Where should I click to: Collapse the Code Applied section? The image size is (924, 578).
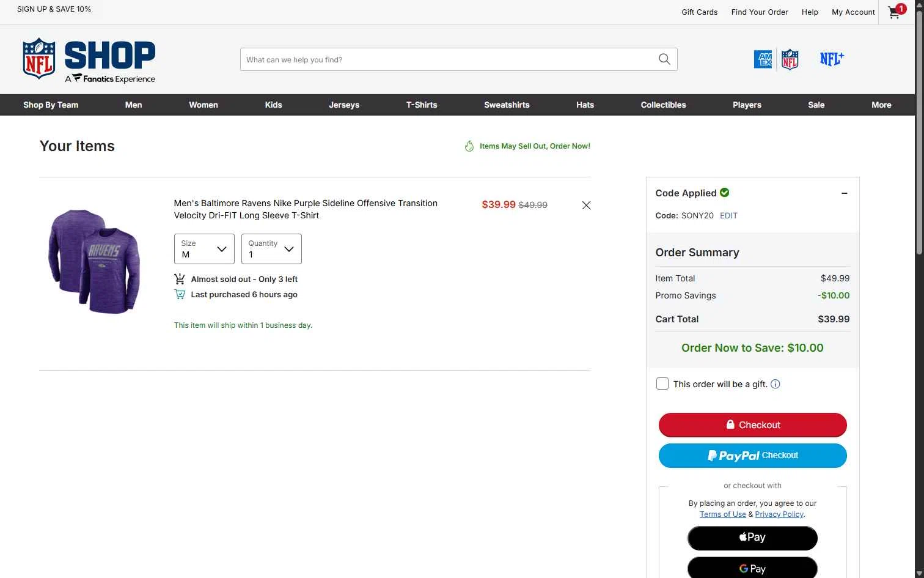click(845, 193)
